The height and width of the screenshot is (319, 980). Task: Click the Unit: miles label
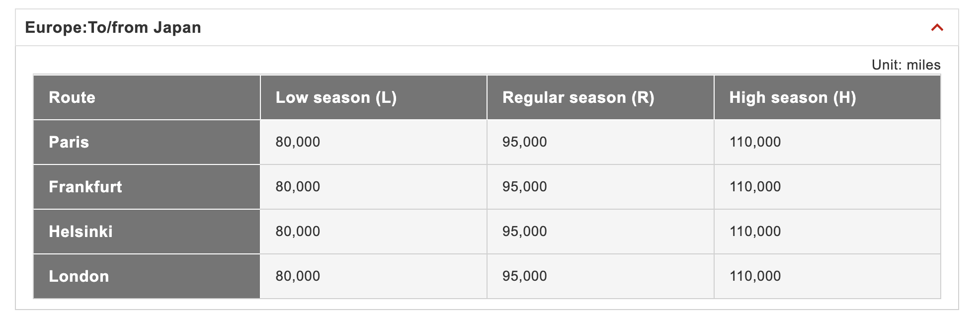click(905, 65)
